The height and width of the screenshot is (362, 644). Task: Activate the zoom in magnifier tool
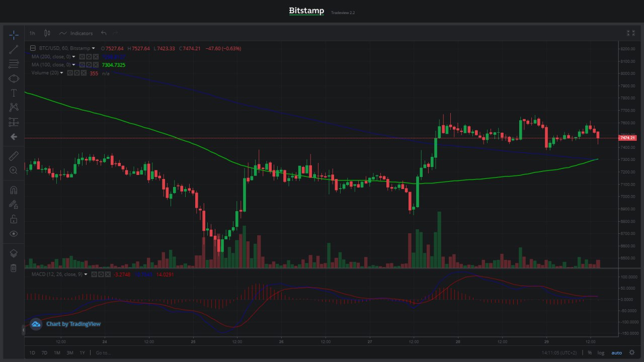tap(14, 170)
